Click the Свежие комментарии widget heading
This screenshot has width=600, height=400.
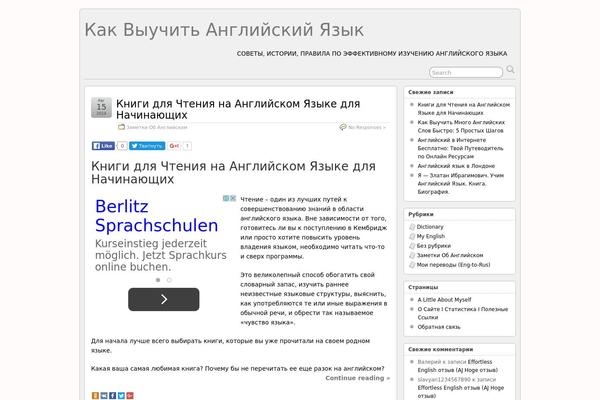(440, 349)
